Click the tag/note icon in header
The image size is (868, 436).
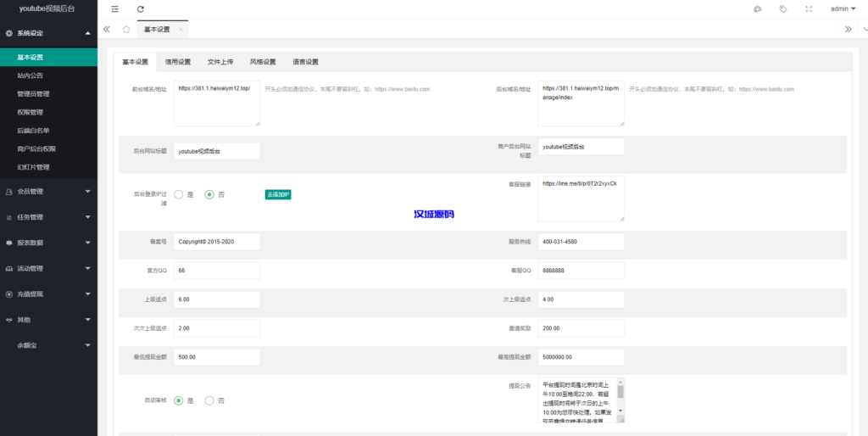coord(782,9)
